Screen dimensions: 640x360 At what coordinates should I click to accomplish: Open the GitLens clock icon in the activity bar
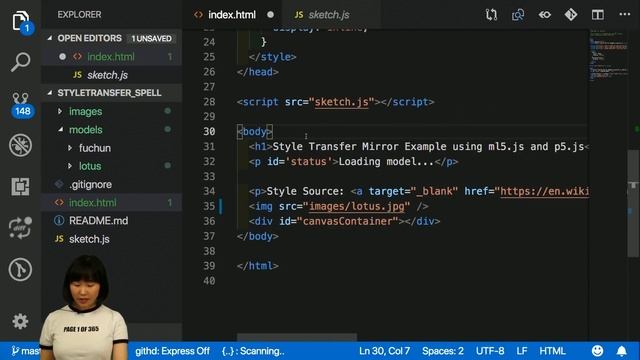pos(20,269)
